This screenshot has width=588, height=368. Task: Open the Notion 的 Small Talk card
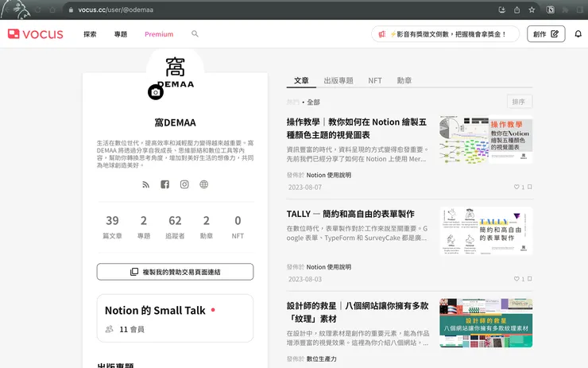[175, 318]
